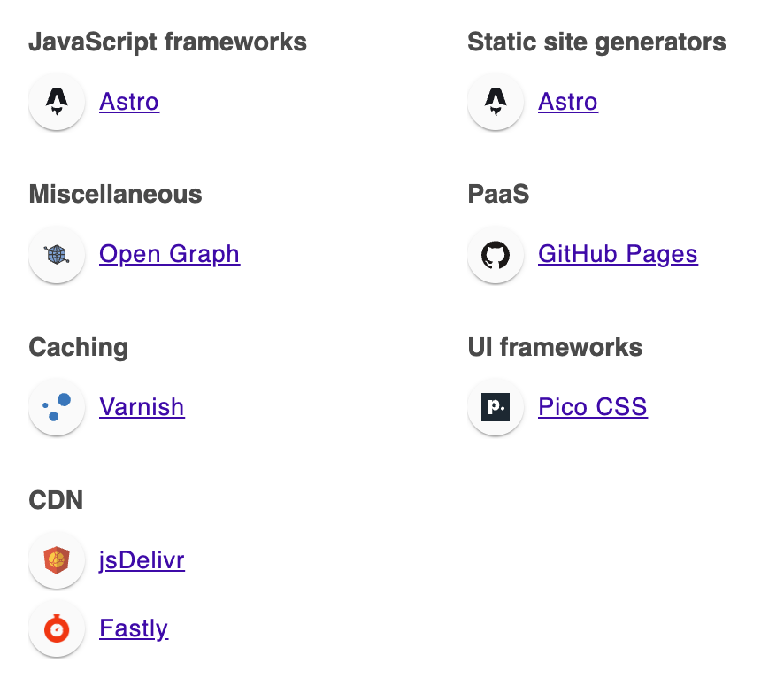Click the Fastly stopwatch icon
Screen dimensions: 784x678
[57, 628]
